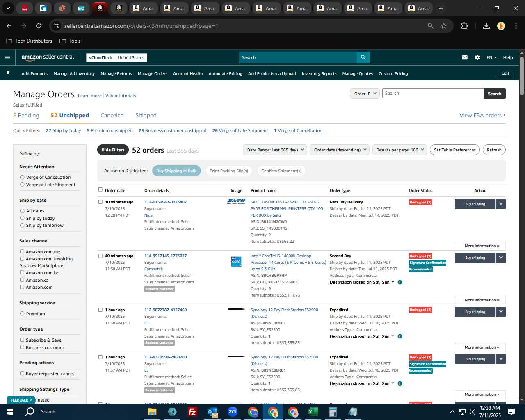Open Zoom from the taskbar
Image resolution: width=525 pixels, height=420 pixels.
point(233,412)
